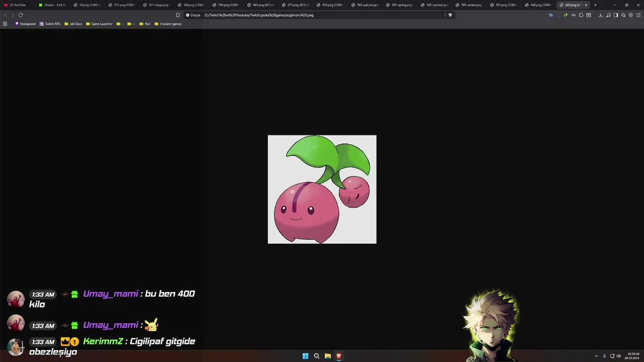The image size is (644, 362).
Task: Click the Brave browser taskbar icon
Action: pyautogui.click(x=339, y=356)
